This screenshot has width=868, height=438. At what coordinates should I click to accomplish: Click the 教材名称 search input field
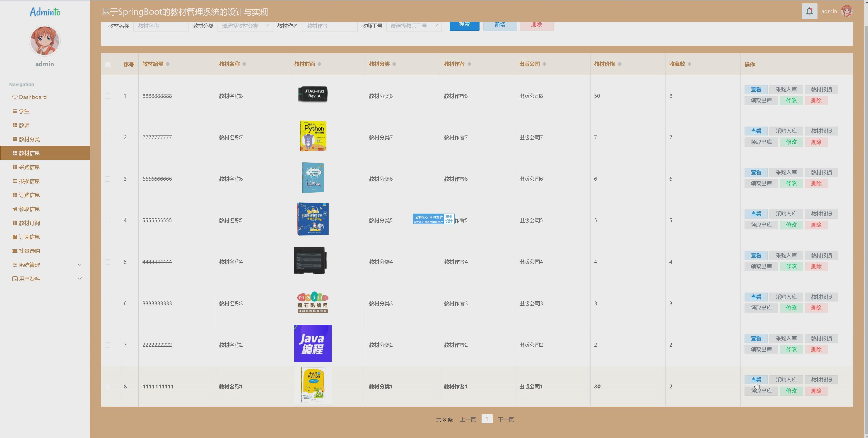[x=161, y=26]
